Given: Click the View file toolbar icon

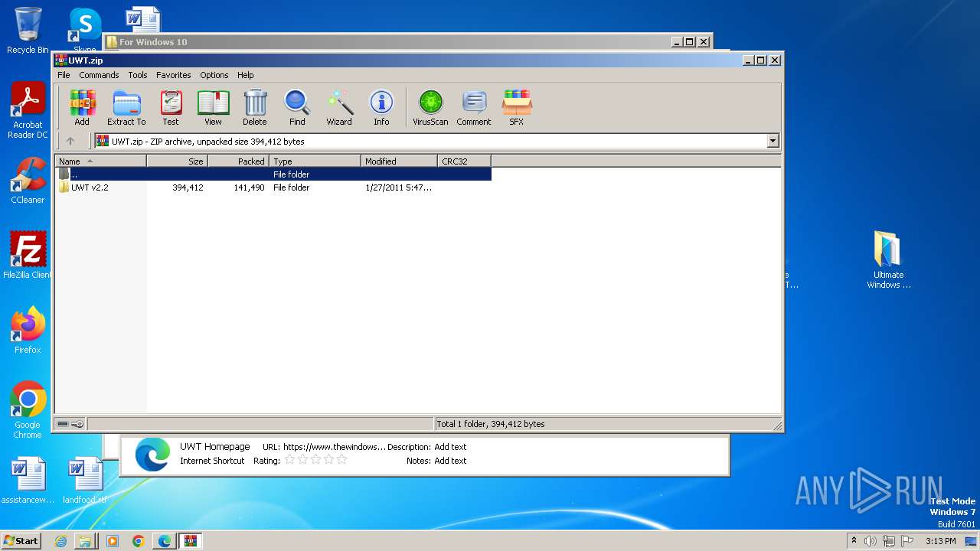Looking at the screenshot, I should tap(213, 107).
